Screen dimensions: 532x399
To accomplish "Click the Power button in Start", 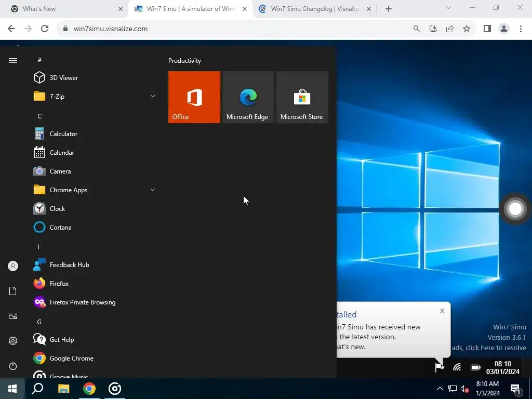I will [x=13, y=366].
